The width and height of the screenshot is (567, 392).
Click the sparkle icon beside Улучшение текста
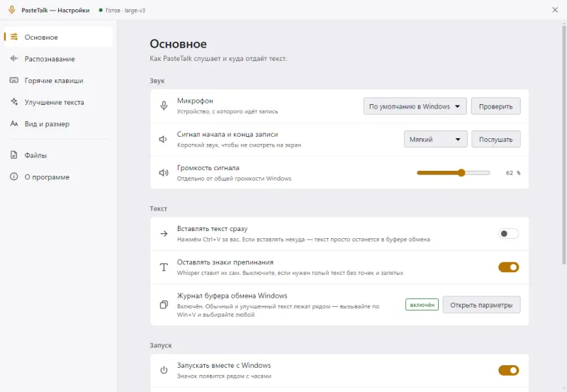click(14, 101)
